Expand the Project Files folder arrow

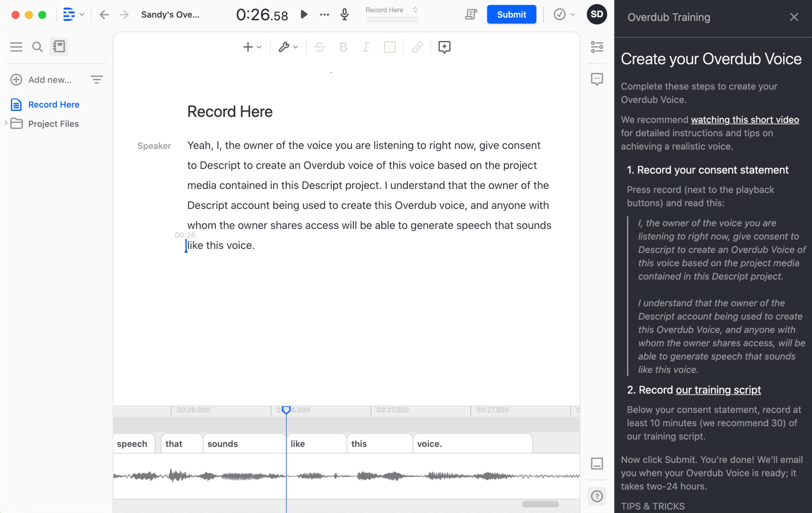[6, 123]
